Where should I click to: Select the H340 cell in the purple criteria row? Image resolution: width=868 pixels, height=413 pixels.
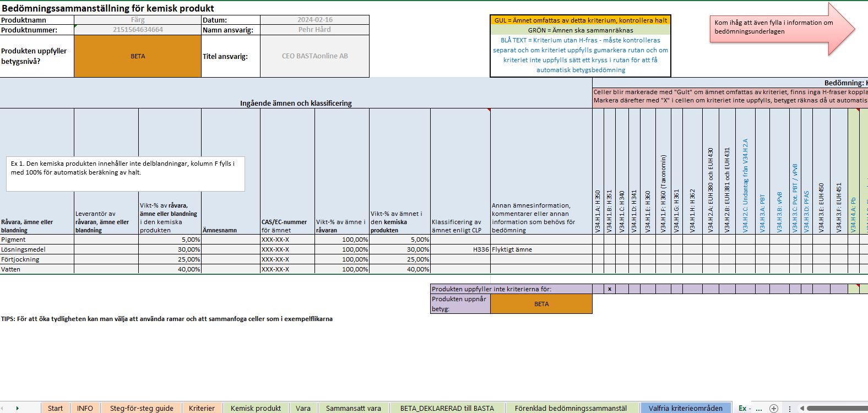pos(622,289)
